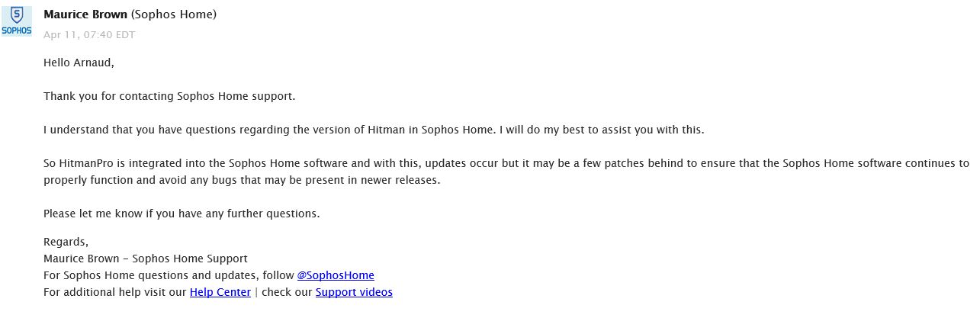This screenshot has width=980, height=318.
Task: Click the "Thank you for contacting" sentence
Action: click(x=169, y=96)
